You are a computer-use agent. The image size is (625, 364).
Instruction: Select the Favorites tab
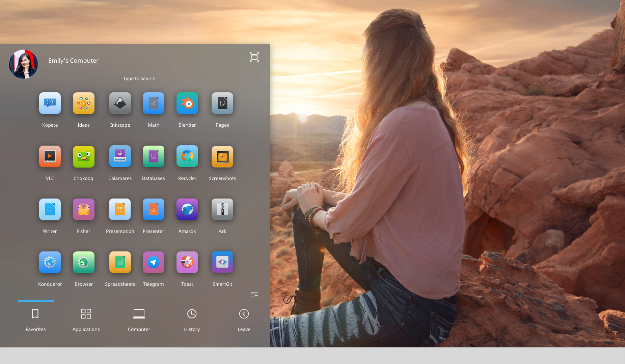[35, 320]
